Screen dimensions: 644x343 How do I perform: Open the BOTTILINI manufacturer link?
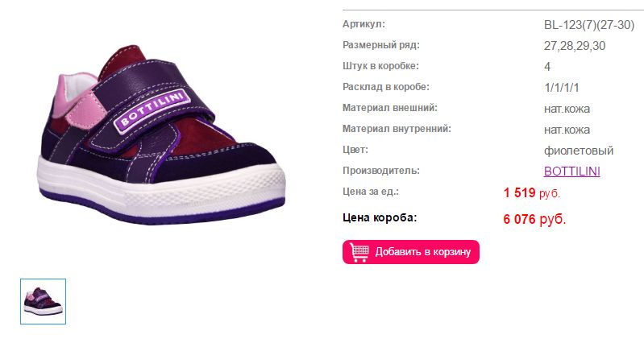coord(571,171)
